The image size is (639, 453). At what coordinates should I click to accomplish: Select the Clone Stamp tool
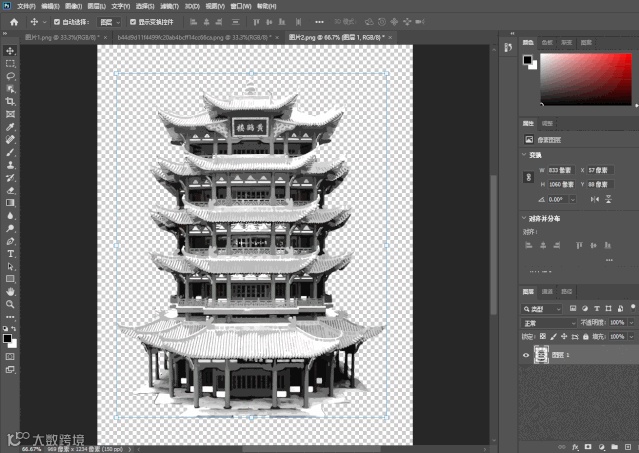point(10,165)
